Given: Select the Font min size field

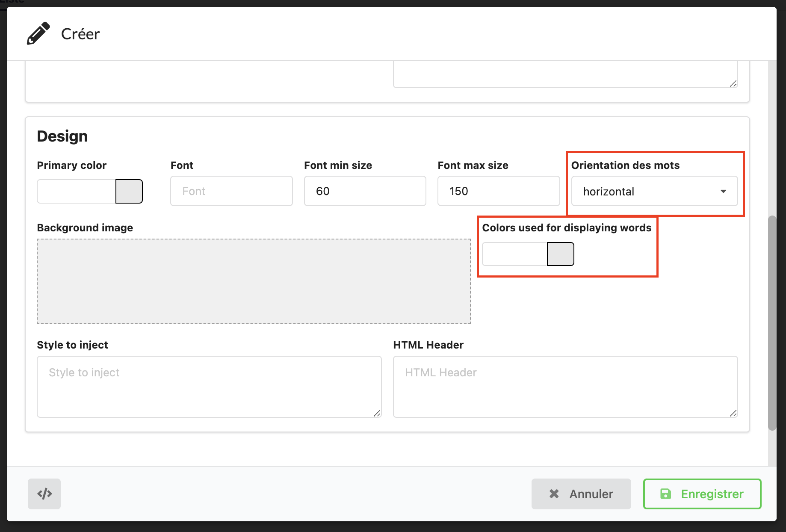Looking at the screenshot, I should point(365,191).
